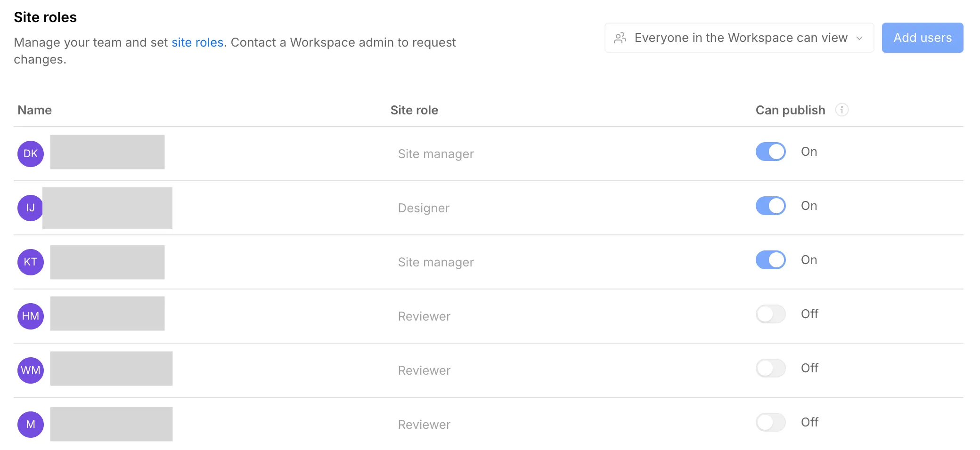The height and width of the screenshot is (450, 980).
Task: Click the Off label in WM's row
Action: [x=809, y=368]
